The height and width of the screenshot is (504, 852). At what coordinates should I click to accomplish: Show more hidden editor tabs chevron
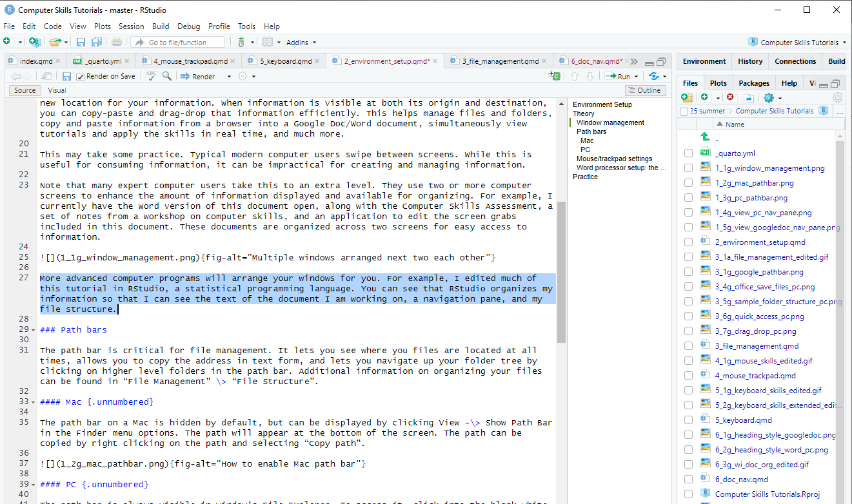pyautogui.click(x=634, y=61)
